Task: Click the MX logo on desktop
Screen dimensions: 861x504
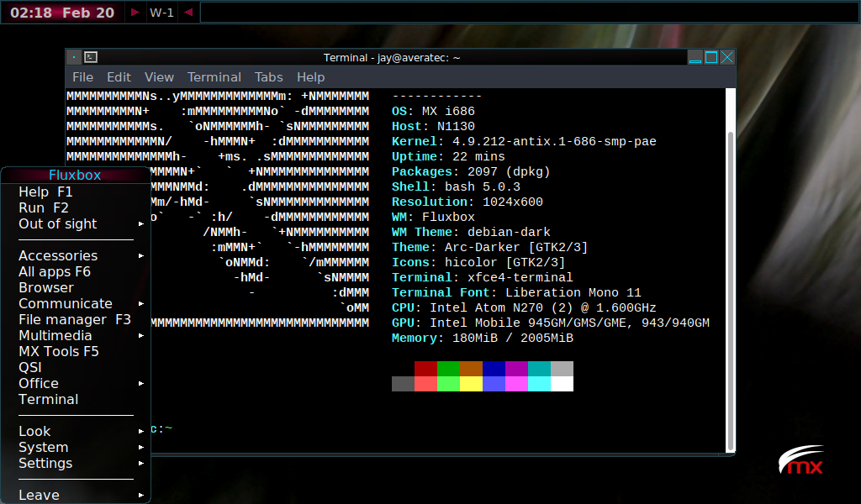Action: [801, 459]
